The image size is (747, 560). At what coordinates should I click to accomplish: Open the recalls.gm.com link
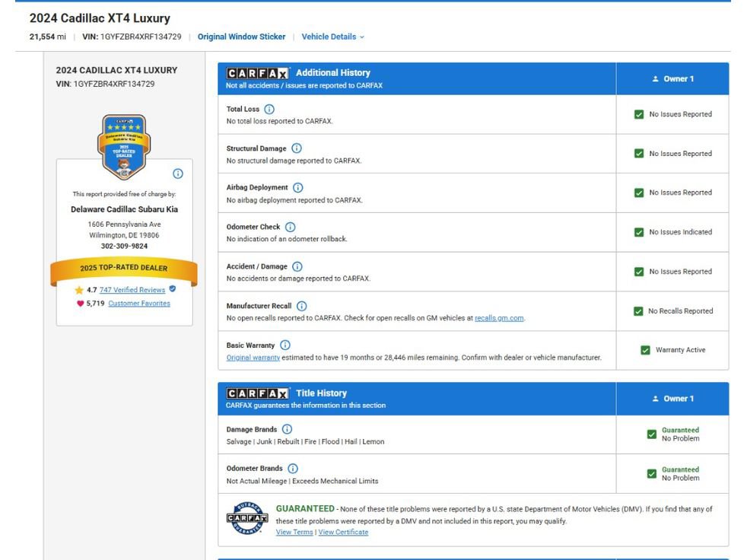[x=499, y=318]
